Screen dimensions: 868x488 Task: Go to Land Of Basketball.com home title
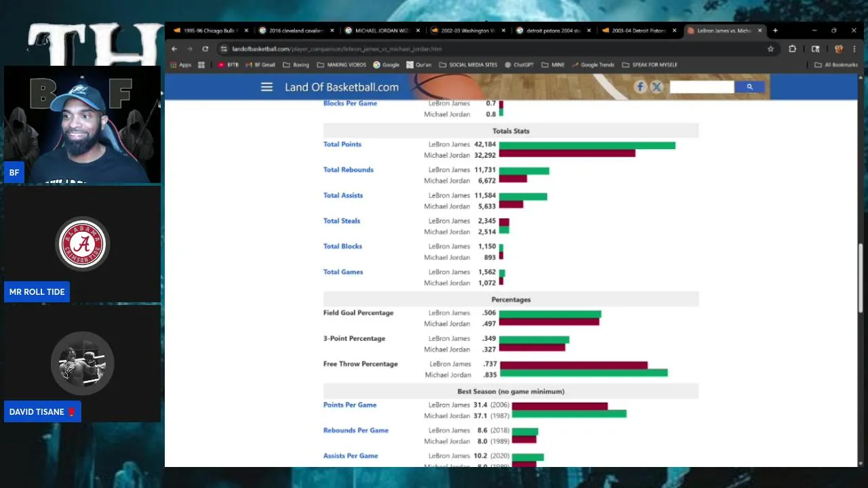point(342,87)
